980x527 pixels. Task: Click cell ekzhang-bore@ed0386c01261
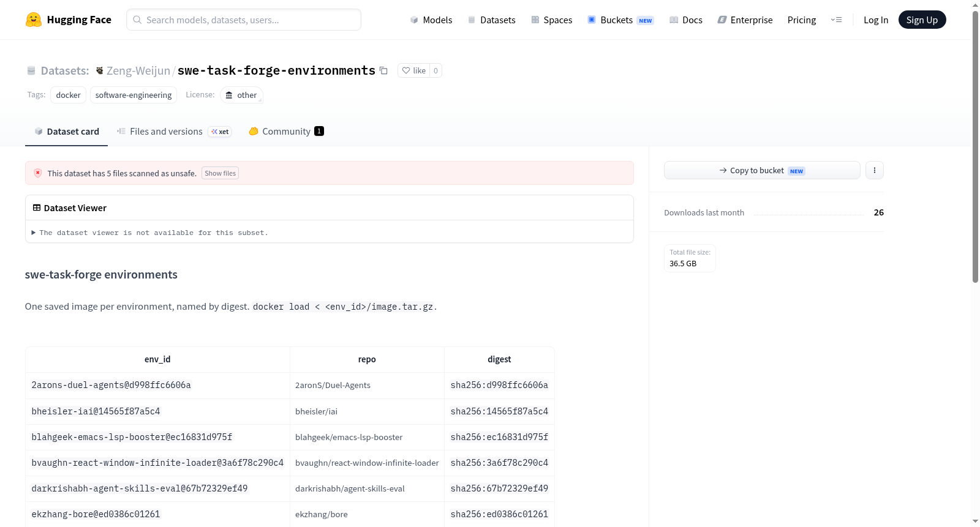pyautogui.click(x=96, y=514)
